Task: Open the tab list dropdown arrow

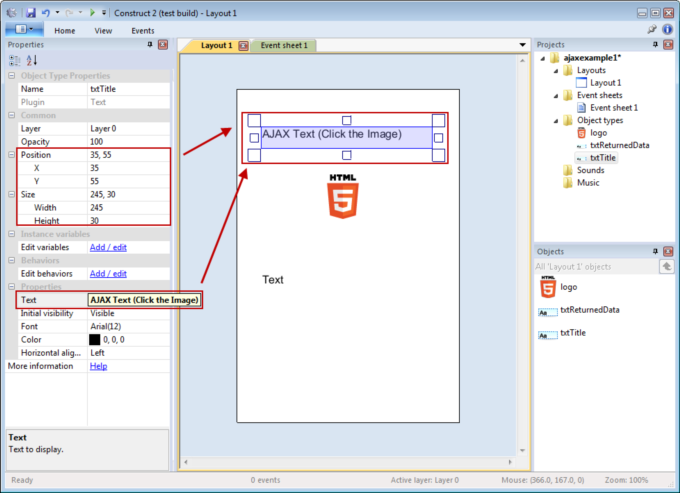Action: coord(523,45)
